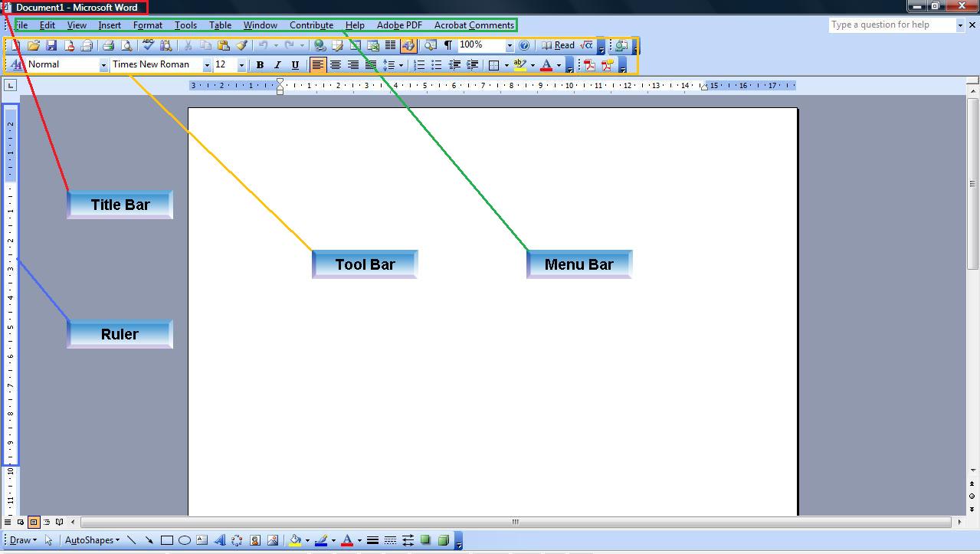The height and width of the screenshot is (554, 980).
Task: Click the Fill Color paint bucket
Action: (x=295, y=540)
